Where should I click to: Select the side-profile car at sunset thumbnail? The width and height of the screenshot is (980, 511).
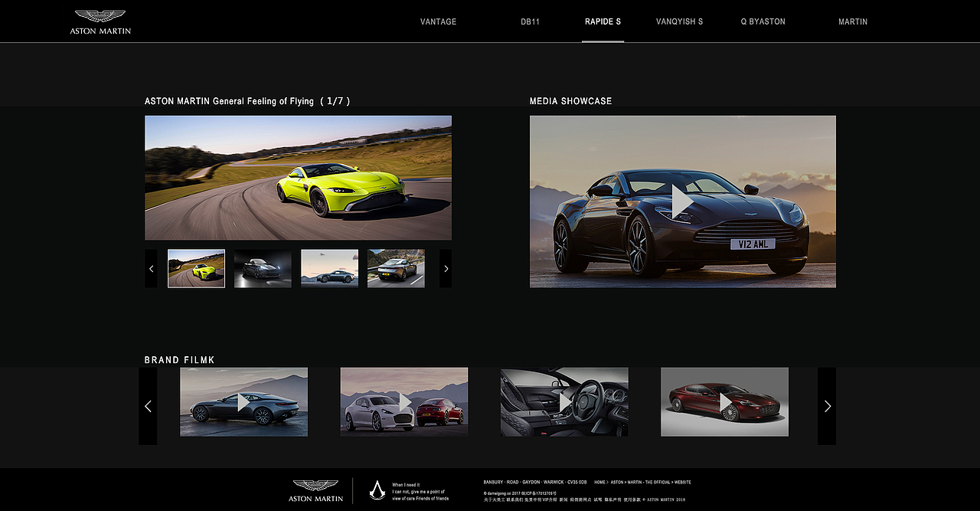[x=329, y=269]
